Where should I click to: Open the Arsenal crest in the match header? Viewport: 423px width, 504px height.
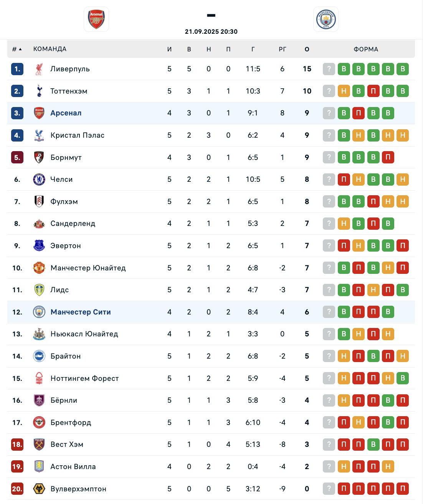96,19
